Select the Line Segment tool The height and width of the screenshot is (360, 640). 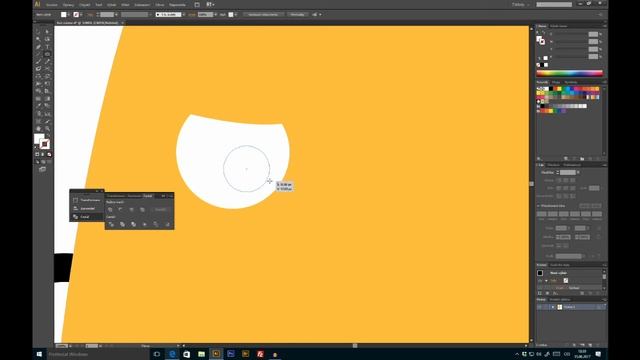click(x=38, y=54)
